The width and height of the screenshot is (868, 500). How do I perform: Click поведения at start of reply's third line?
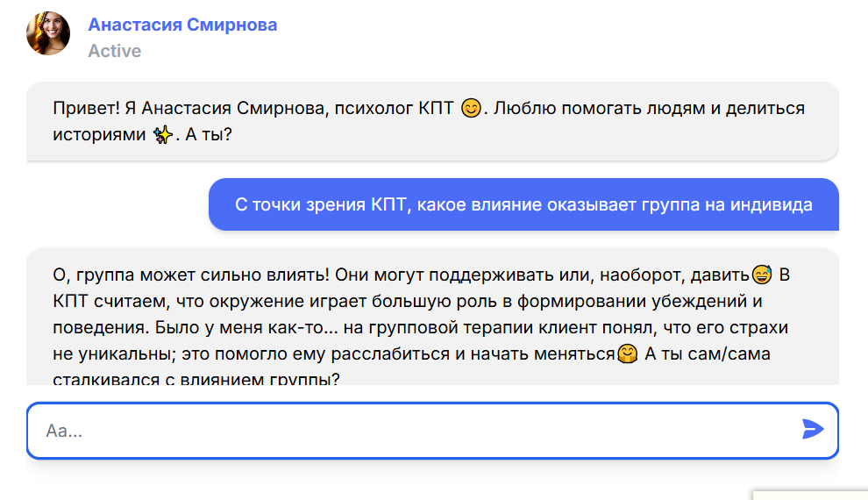101,328
